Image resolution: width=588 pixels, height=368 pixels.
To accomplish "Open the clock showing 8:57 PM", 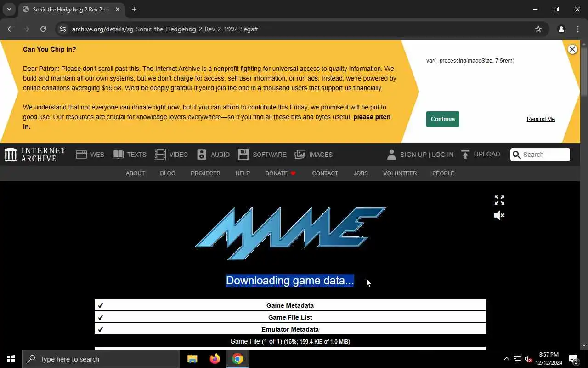I will point(549,359).
